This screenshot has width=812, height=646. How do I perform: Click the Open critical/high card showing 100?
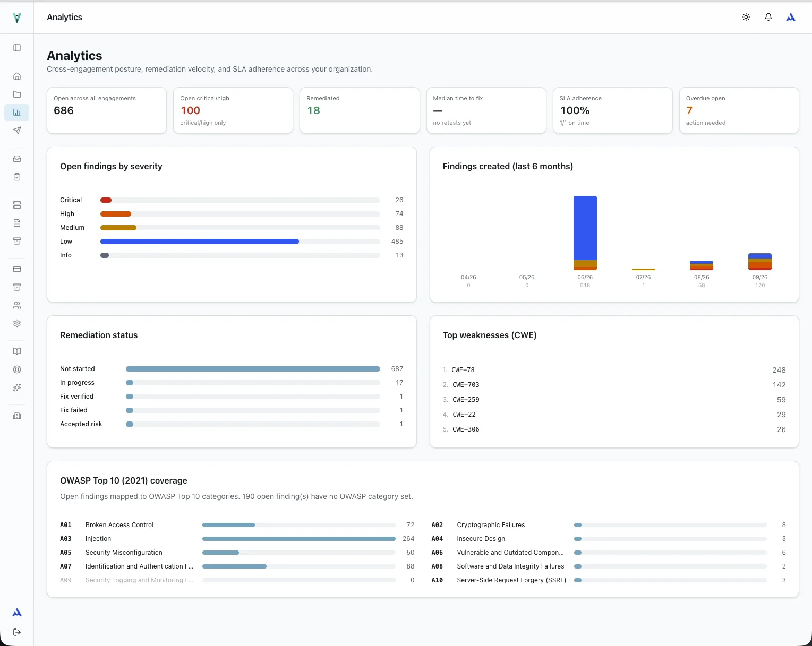[x=233, y=110]
